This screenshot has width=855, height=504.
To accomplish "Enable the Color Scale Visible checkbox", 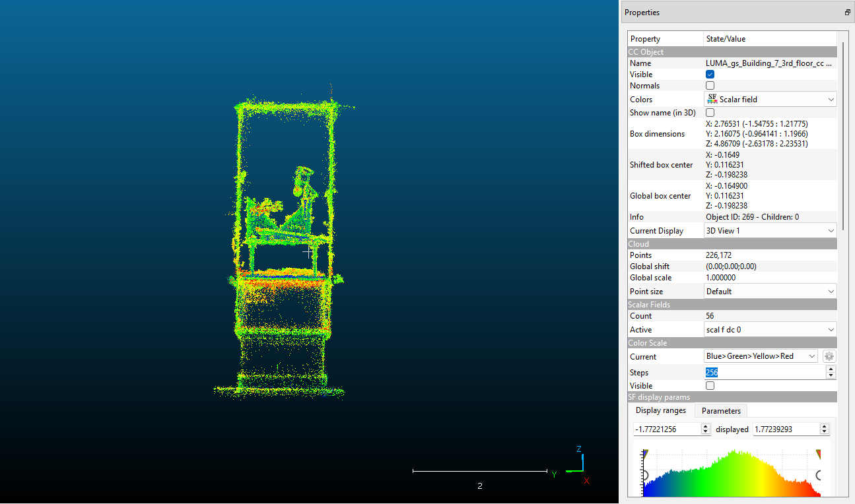I will click(710, 386).
